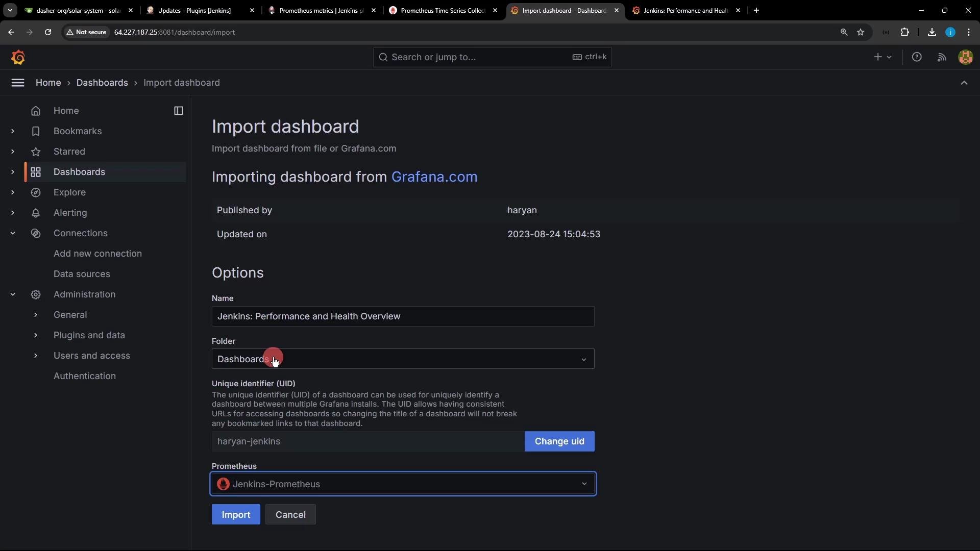Open browser downloads icon

pyautogui.click(x=932, y=32)
